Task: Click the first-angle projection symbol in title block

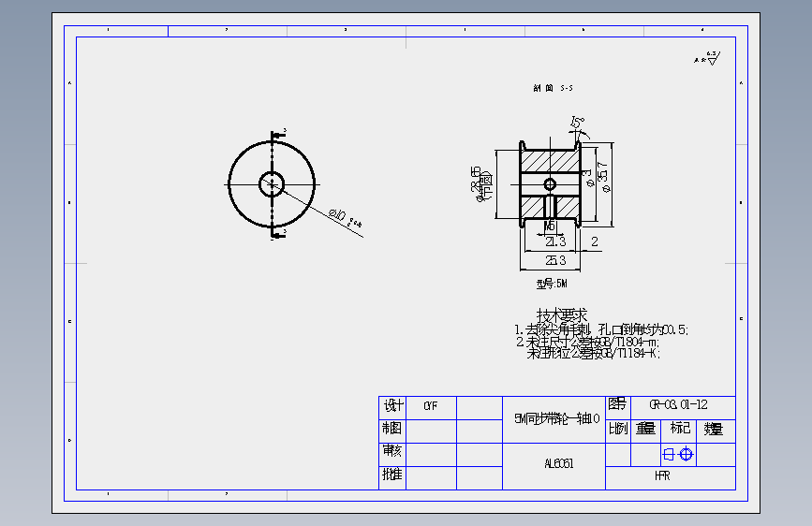Action: [678, 455]
